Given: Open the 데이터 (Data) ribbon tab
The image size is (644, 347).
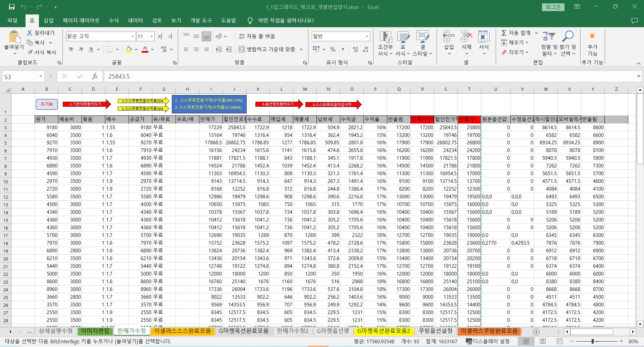Looking at the screenshot, I should tap(135, 20).
